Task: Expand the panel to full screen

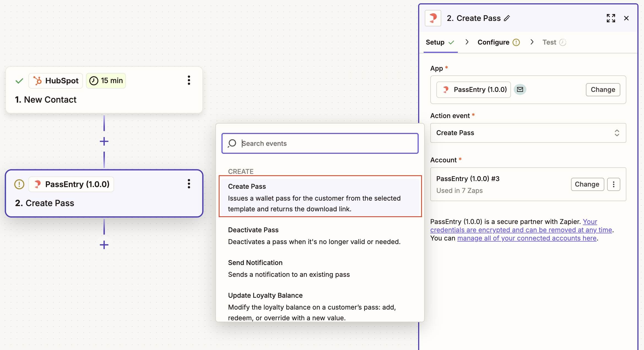Action: coord(611,18)
